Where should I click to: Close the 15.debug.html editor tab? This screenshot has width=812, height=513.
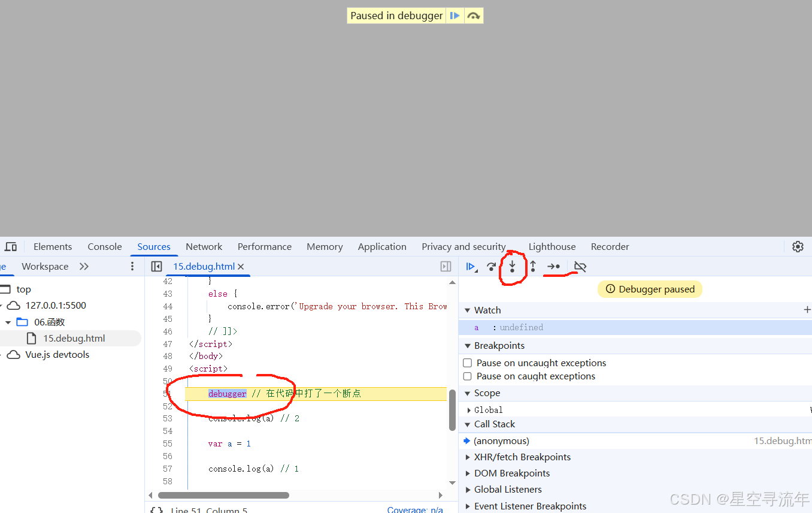(241, 267)
